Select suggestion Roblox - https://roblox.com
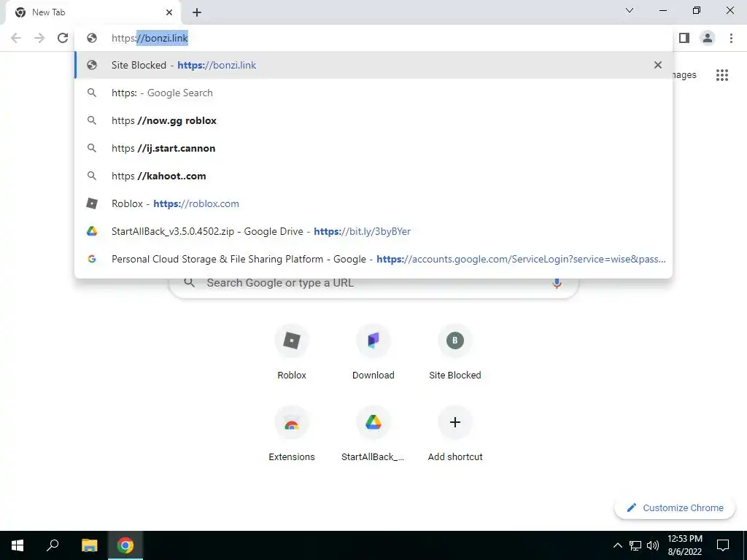 (373, 203)
